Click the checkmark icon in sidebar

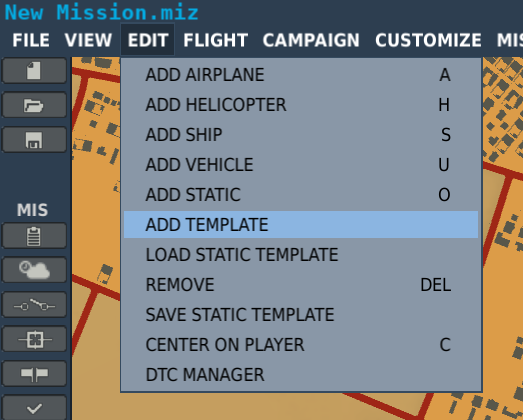[34, 408]
